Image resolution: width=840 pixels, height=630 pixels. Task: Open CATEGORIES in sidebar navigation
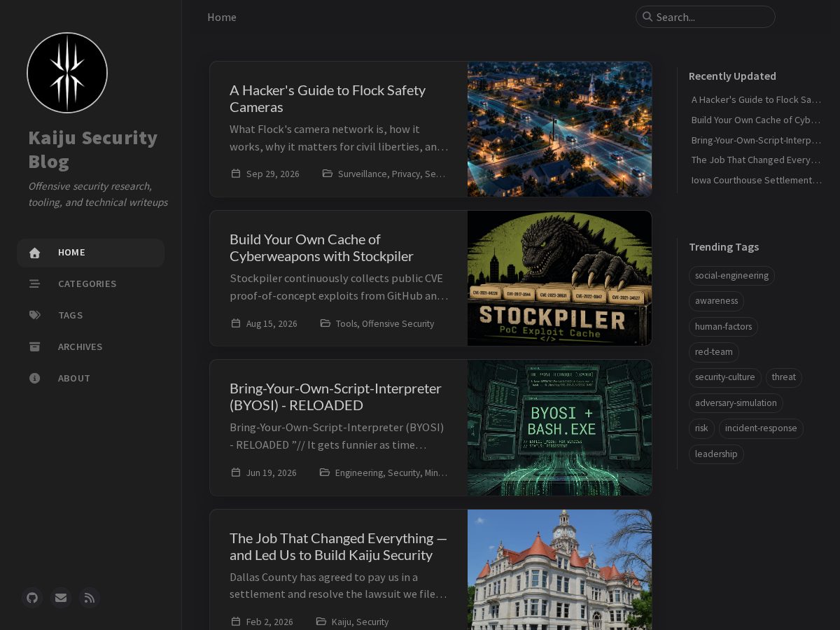[91, 284]
